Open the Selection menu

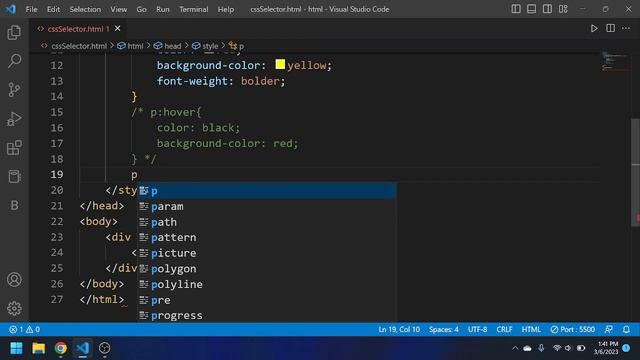pyautogui.click(x=85, y=9)
